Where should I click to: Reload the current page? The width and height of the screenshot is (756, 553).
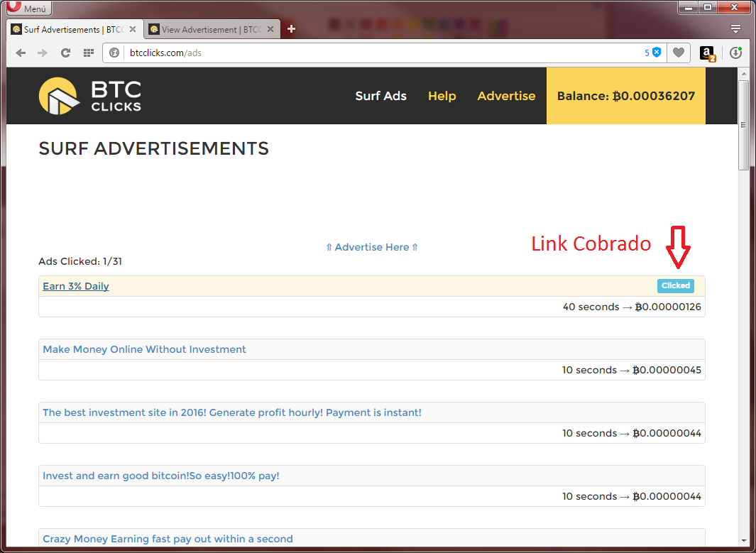click(65, 53)
